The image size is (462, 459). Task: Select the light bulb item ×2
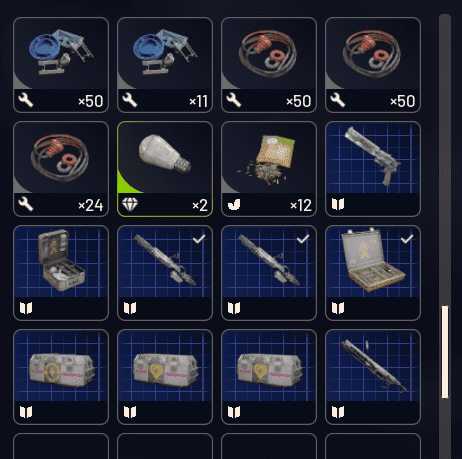pos(165,169)
